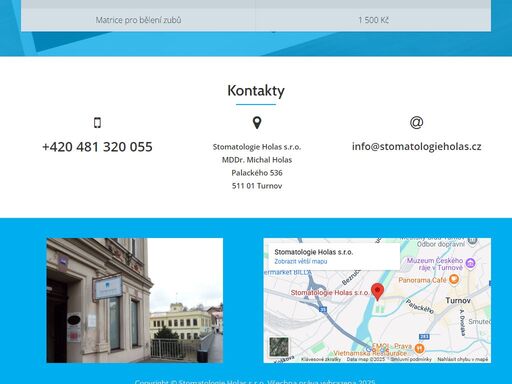Click Nahlásit chybu v mapě link
The image size is (512, 384).
pos(463,359)
